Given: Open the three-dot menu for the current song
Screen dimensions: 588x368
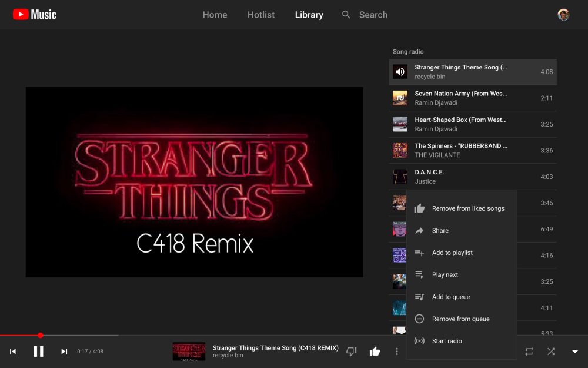Looking at the screenshot, I should 396,351.
